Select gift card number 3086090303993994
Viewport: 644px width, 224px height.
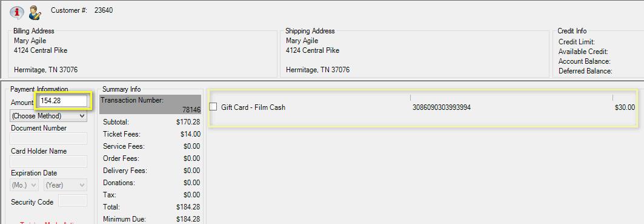point(442,107)
